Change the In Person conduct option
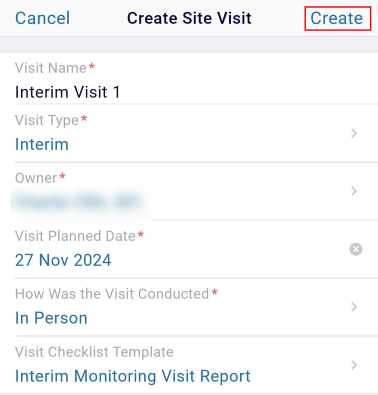This screenshot has height=395, width=378. (51, 318)
